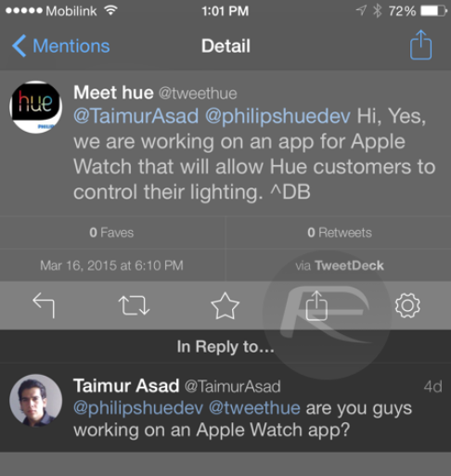View the 0 Retweets count

(x=340, y=233)
